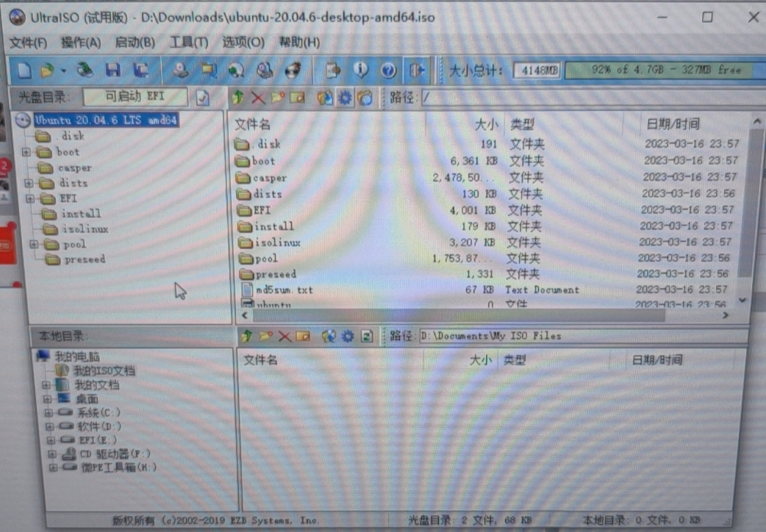Expand the dists folder in the disc tree
Viewport: 766px width, 532px height.
pyautogui.click(x=29, y=184)
